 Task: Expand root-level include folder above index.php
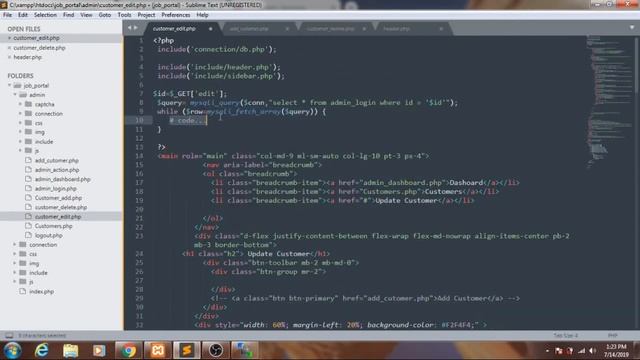tap(15, 273)
